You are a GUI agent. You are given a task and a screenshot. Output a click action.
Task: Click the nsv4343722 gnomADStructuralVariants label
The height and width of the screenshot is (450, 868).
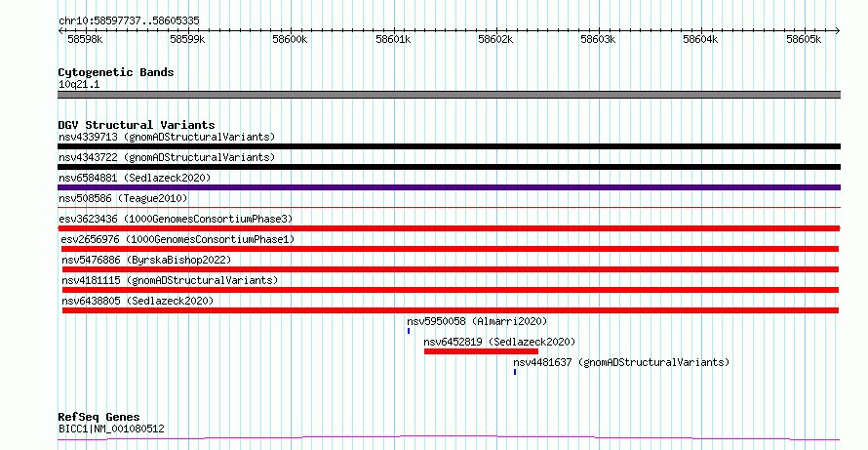tap(167, 157)
